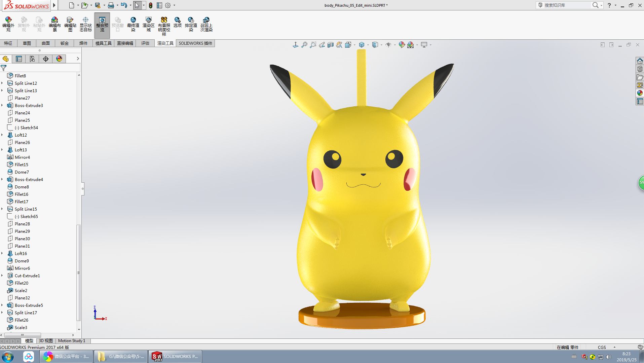Open Design Library task pane
The width and height of the screenshot is (644, 363).
point(640,69)
